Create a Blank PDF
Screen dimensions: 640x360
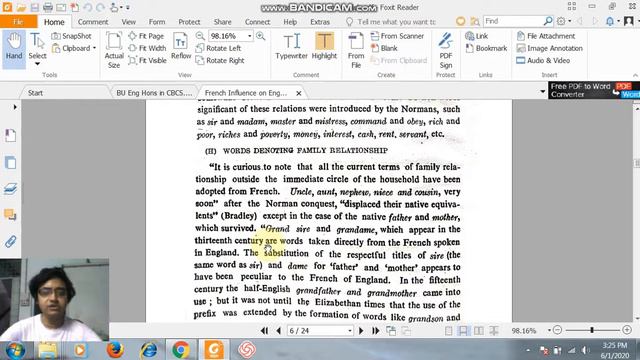[384, 48]
